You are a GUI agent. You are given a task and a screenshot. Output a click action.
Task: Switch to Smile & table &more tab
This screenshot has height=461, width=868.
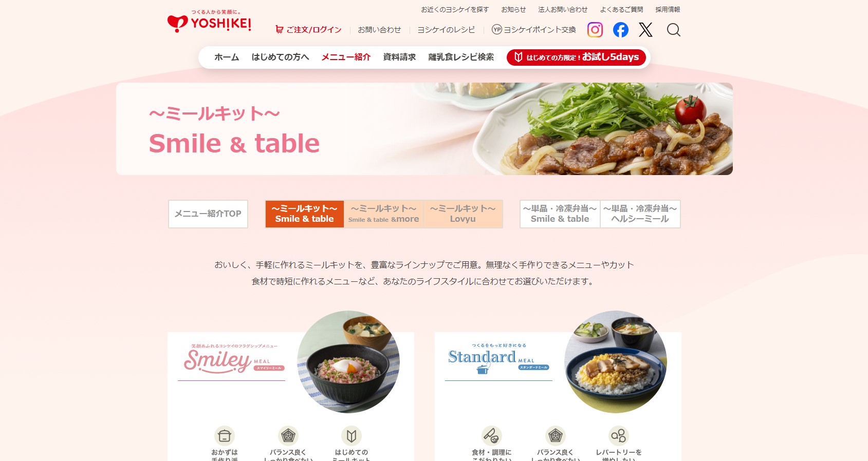[x=383, y=214]
